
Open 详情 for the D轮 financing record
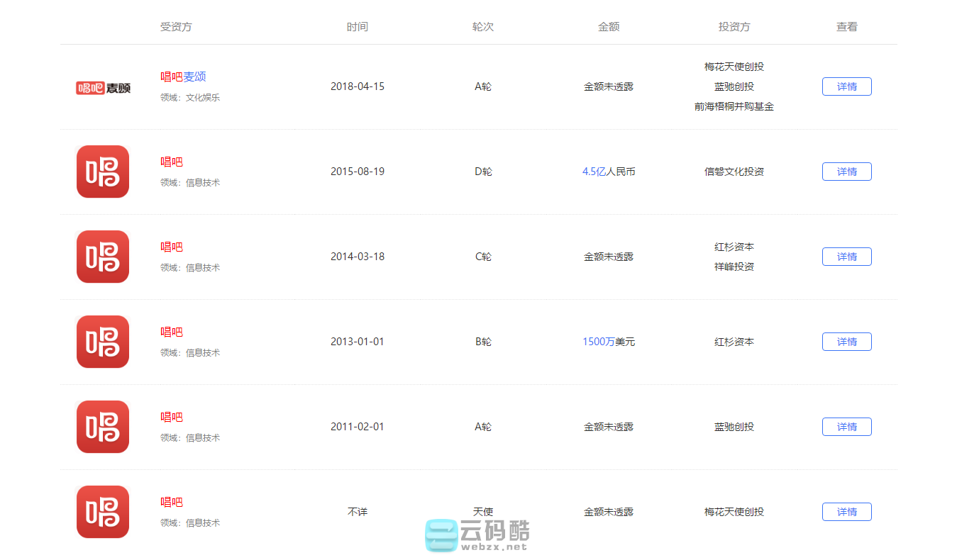point(846,171)
